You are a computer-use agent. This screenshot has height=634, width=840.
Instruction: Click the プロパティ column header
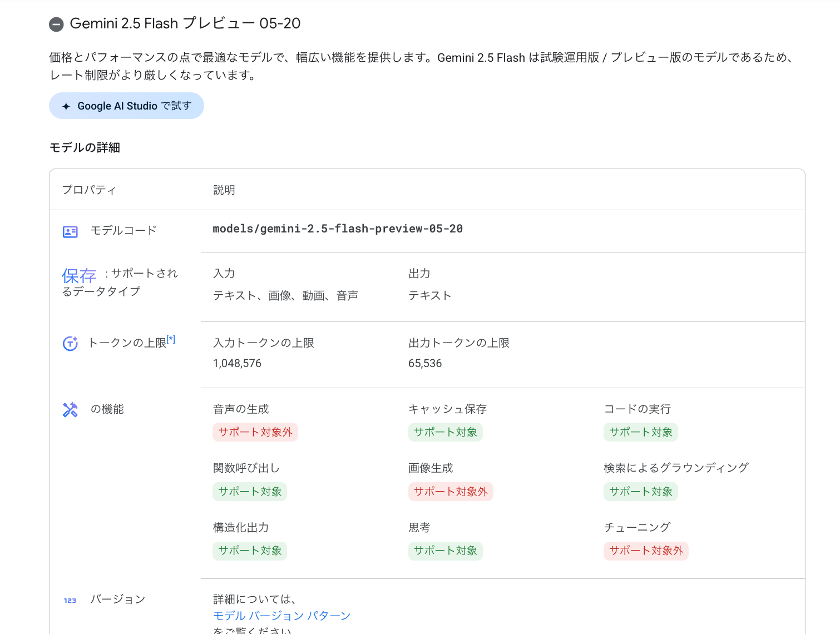point(89,190)
